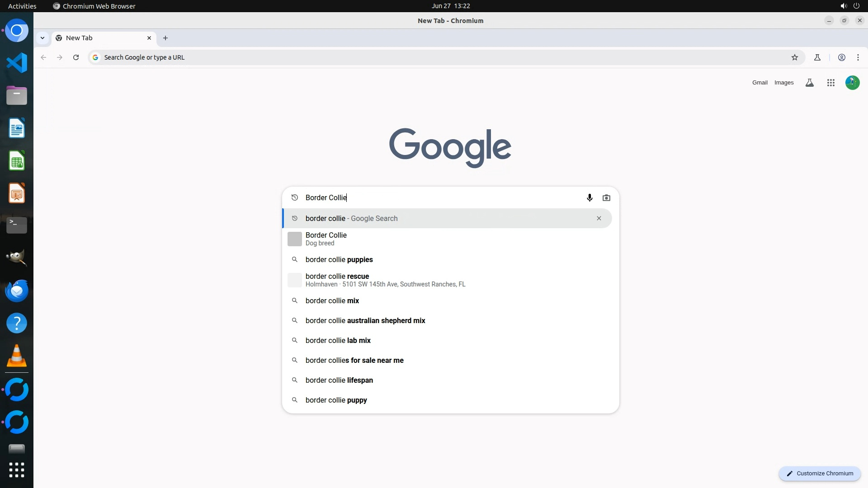Click the Customize Chromium button
The image size is (868, 488).
(819, 474)
